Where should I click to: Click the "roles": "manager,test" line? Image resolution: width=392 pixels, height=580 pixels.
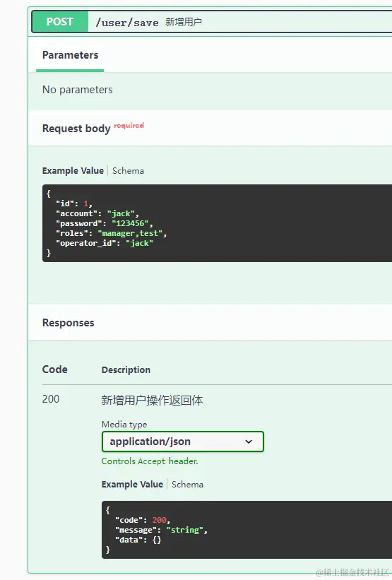(112, 233)
